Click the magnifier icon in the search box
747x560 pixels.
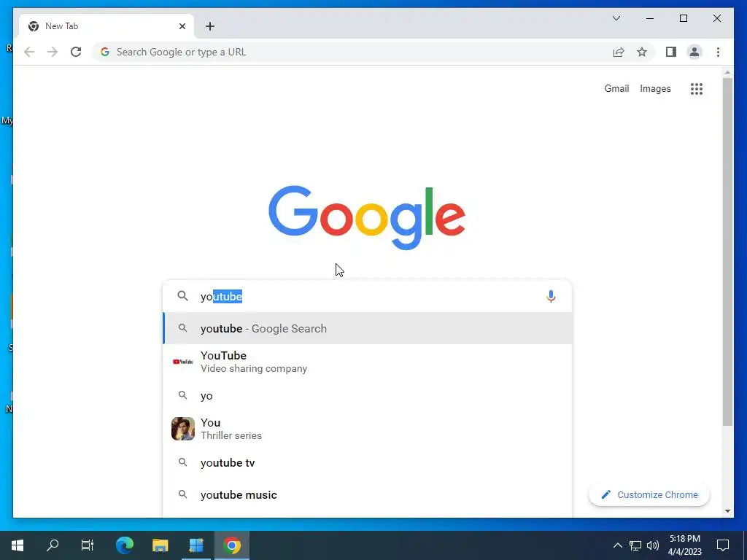[183, 296]
